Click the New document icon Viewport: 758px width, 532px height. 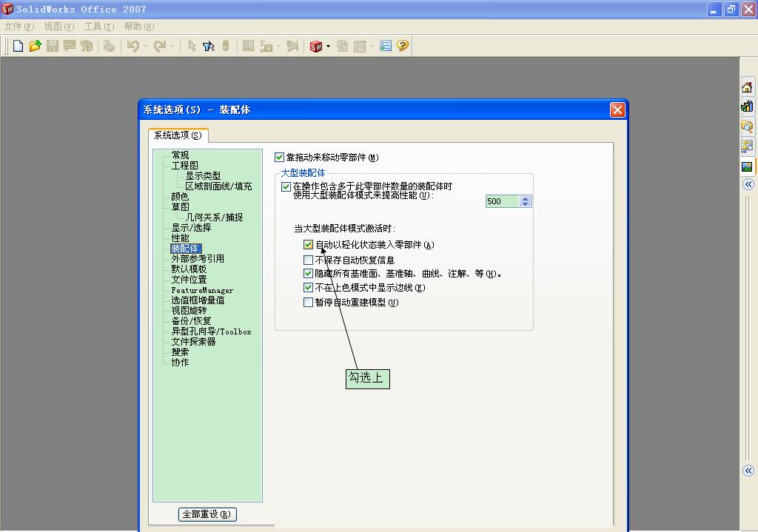[x=18, y=46]
